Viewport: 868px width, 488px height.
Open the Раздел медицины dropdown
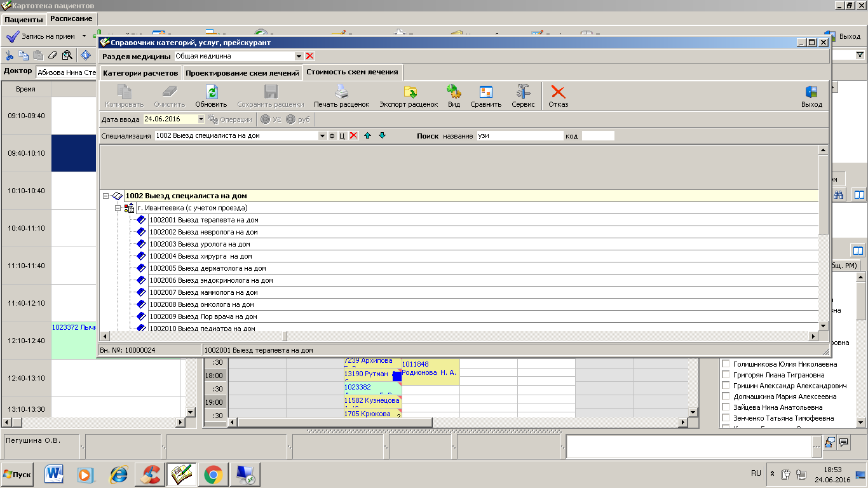tap(299, 57)
